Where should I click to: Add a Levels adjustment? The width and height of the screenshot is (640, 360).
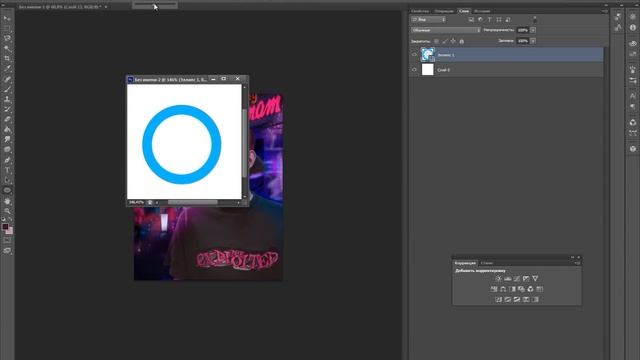click(508, 278)
